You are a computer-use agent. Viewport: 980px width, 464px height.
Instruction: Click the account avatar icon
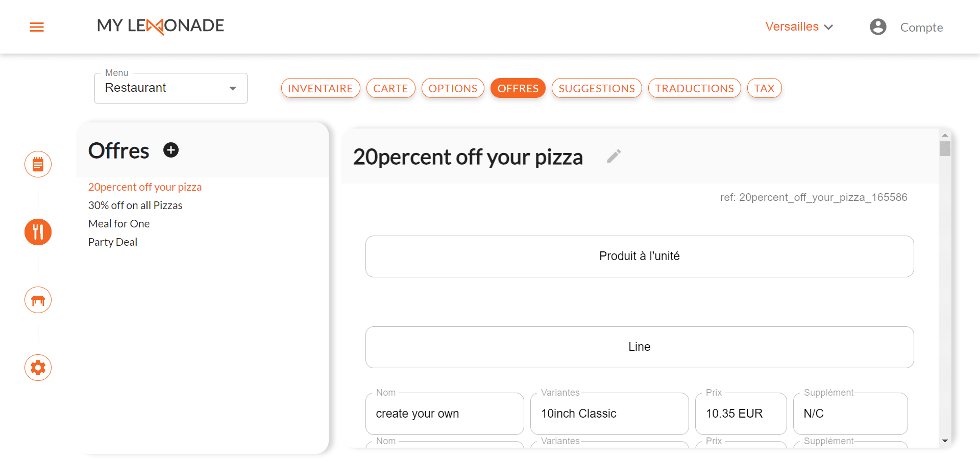(x=878, y=27)
